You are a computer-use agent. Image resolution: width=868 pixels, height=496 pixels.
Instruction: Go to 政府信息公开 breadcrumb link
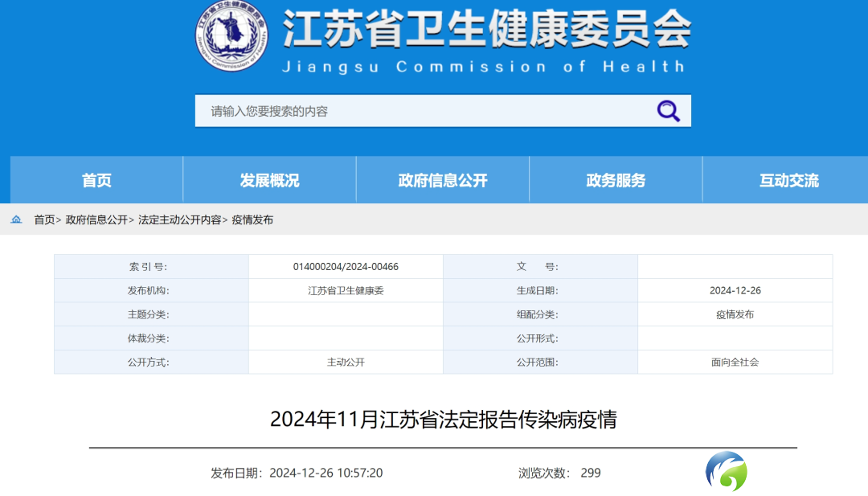(x=96, y=219)
